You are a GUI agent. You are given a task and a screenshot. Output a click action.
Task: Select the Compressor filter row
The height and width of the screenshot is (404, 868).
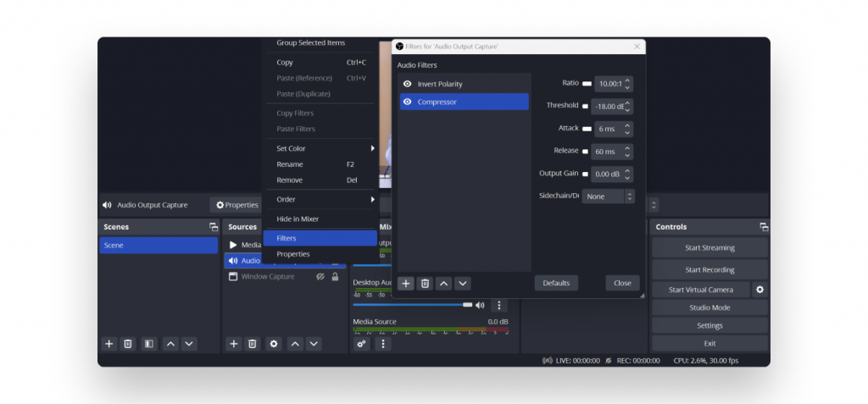464,102
